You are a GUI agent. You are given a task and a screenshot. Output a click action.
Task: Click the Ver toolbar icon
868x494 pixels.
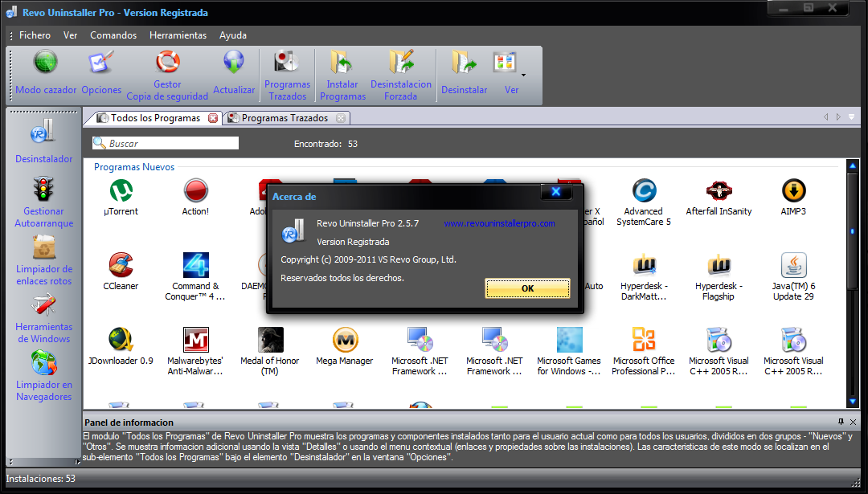tap(506, 73)
